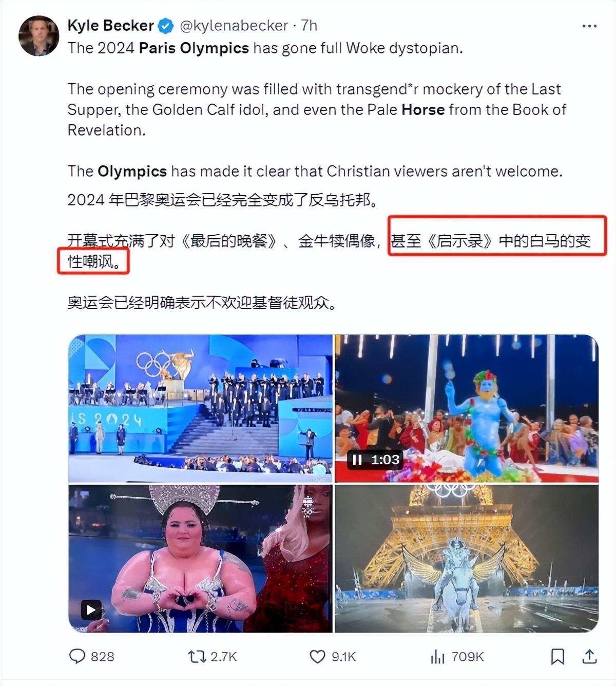Viewport: 616px width, 686px height.
Task: Click the 7h timestamp
Action: pyautogui.click(x=309, y=25)
